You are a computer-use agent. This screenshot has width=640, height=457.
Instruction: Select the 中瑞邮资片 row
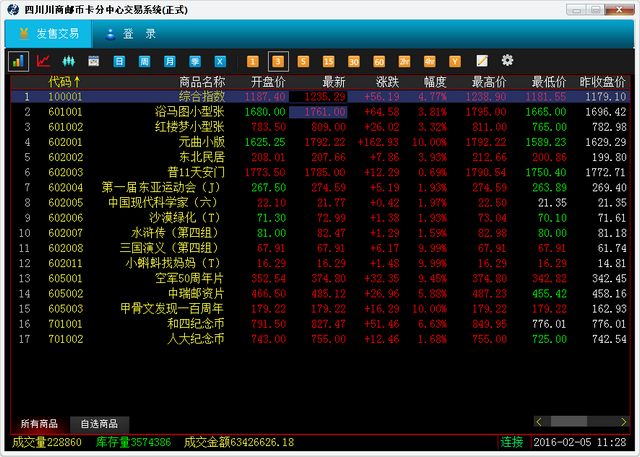pyautogui.click(x=320, y=293)
